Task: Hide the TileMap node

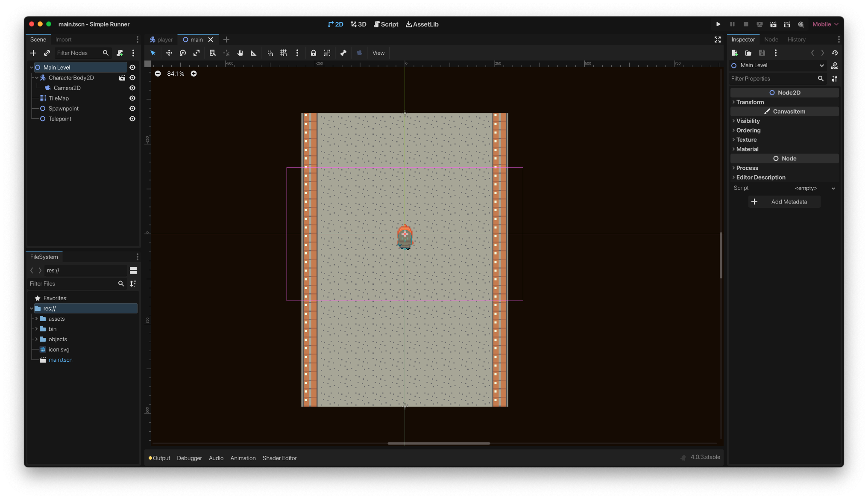Action: (x=132, y=98)
